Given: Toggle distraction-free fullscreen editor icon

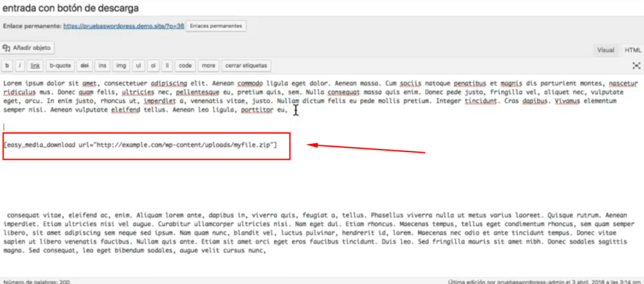Looking at the screenshot, I should (636, 65).
